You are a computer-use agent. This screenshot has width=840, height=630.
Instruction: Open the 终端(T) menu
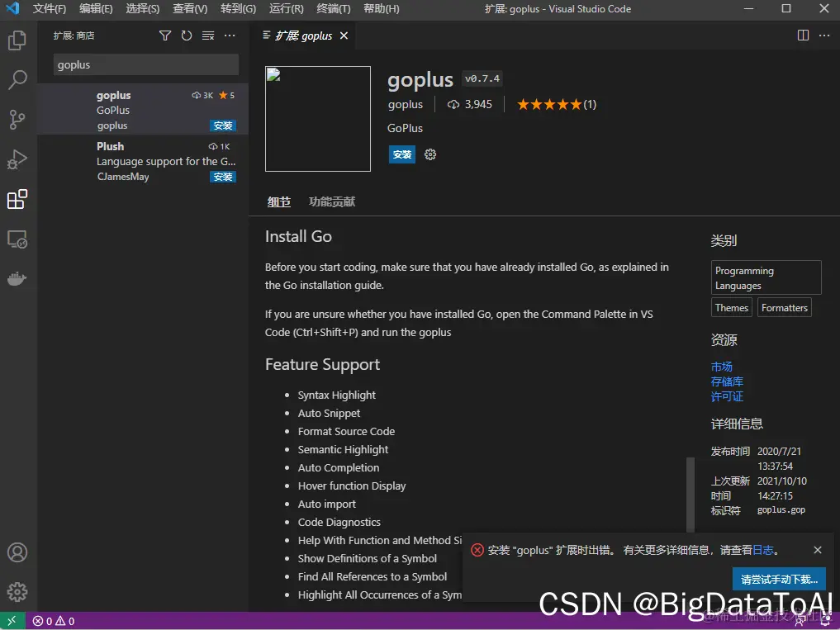[x=333, y=8]
